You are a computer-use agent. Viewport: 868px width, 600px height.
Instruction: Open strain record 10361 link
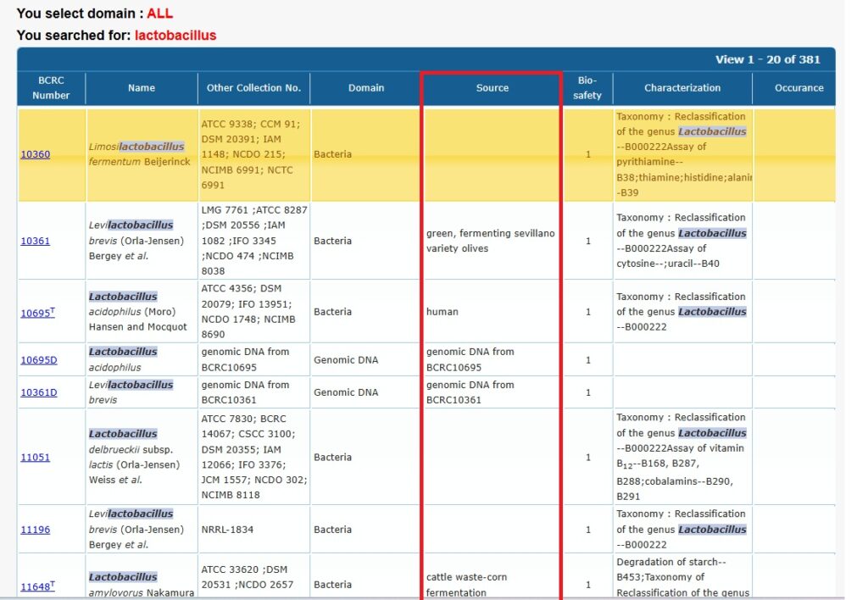click(x=35, y=241)
